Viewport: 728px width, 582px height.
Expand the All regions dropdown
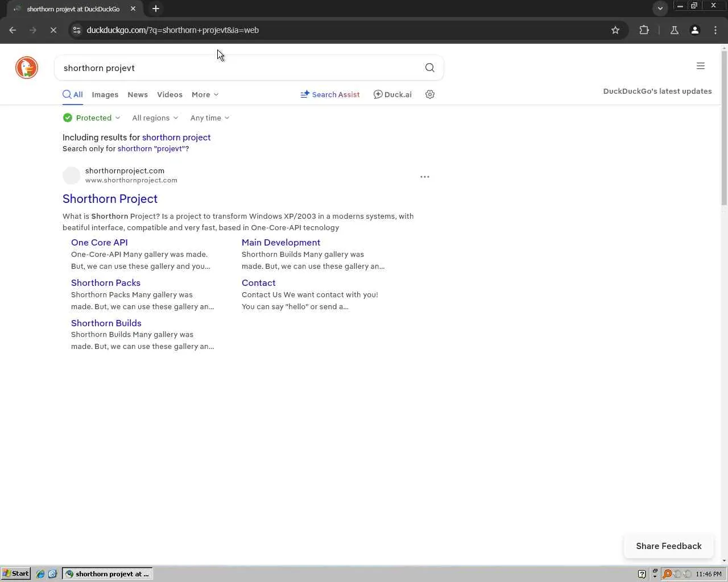(x=155, y=118)
